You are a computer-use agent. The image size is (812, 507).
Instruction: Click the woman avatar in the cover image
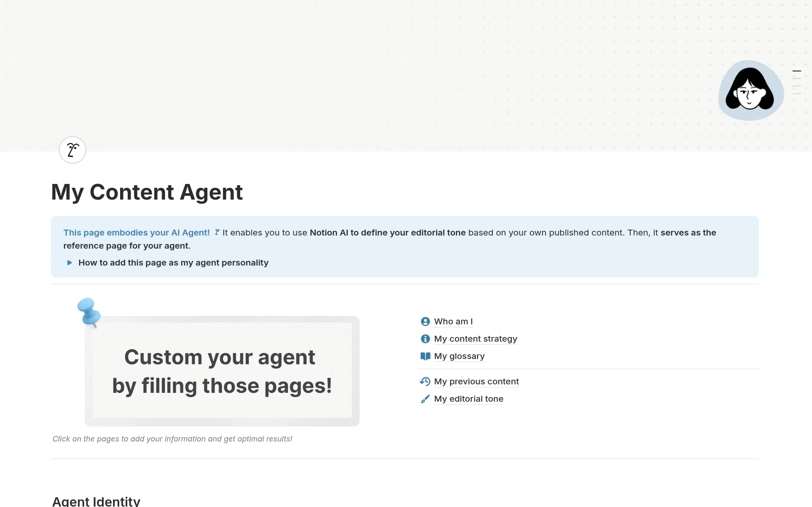(x=750, y=90)
